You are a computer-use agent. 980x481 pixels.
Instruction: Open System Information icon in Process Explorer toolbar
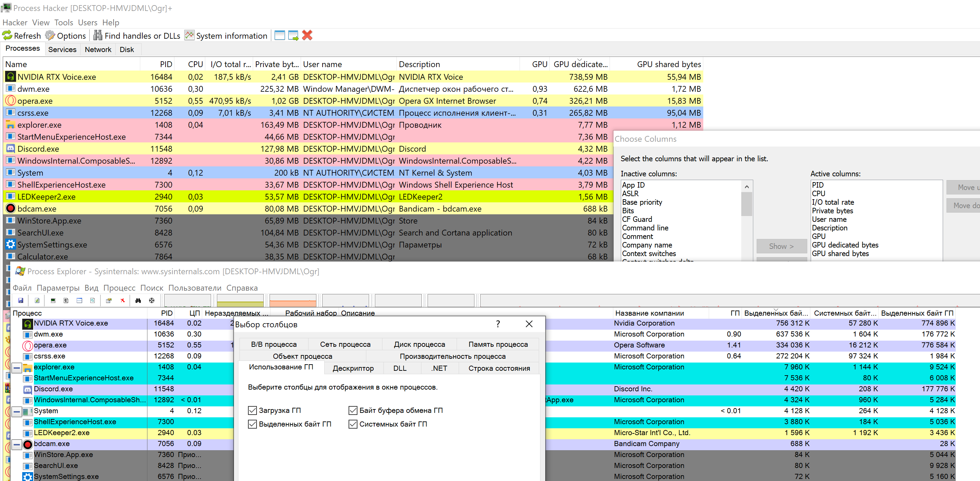(53, 301)
